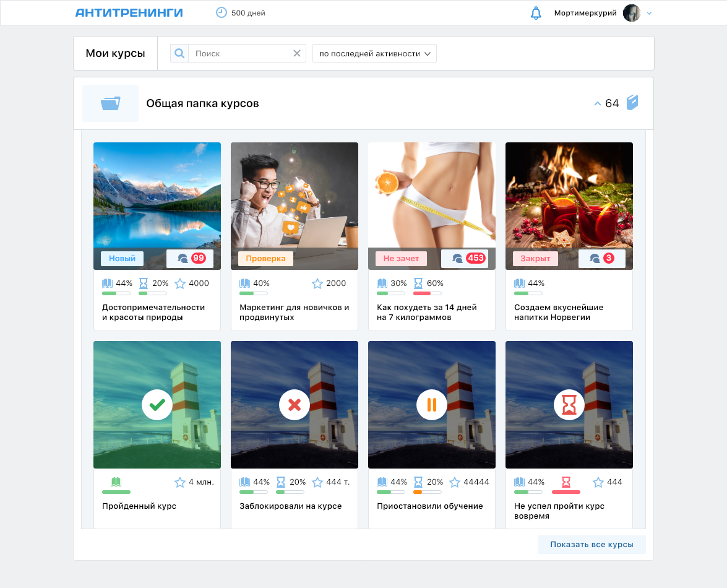Open the mountain lake course thumbnail

[x=157, y=206]
